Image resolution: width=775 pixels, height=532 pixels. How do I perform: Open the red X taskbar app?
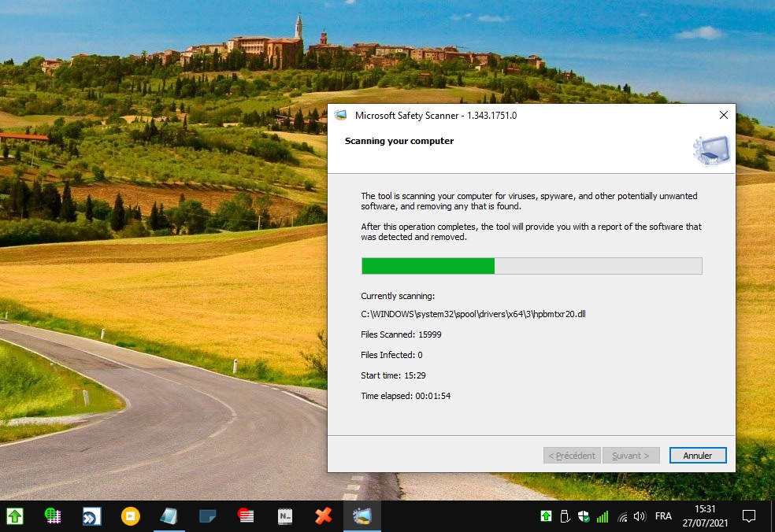[323, 516]
